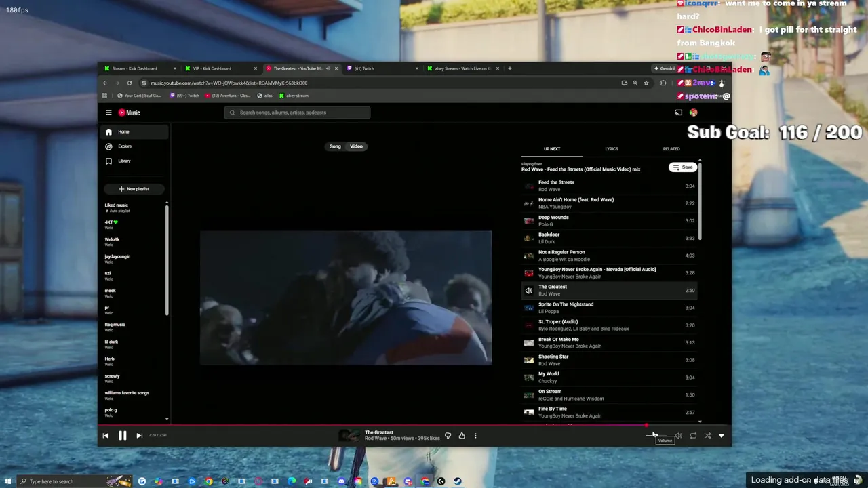
Task: Play Backdoor by Lil Durk
Action: (609, 238)
